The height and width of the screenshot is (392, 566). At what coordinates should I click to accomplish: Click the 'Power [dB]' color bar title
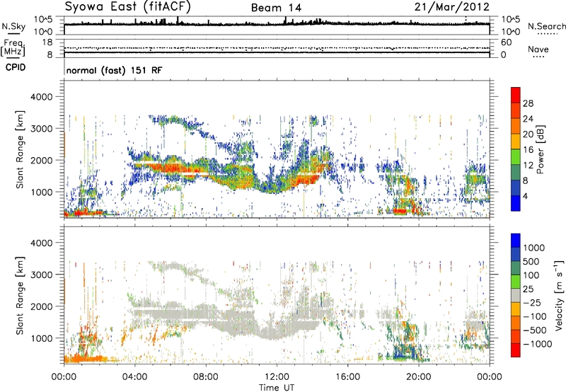pos(540,149)
